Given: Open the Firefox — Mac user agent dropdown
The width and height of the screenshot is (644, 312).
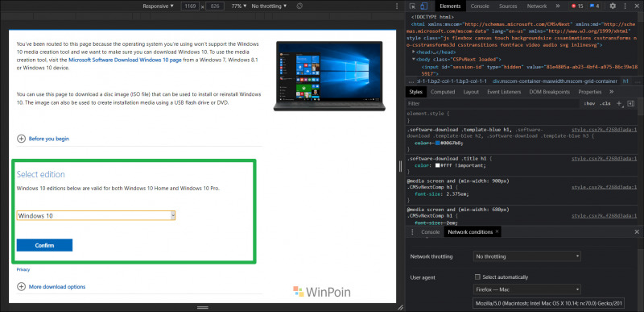Looking at the screenshot, I should tap(527, 289).
